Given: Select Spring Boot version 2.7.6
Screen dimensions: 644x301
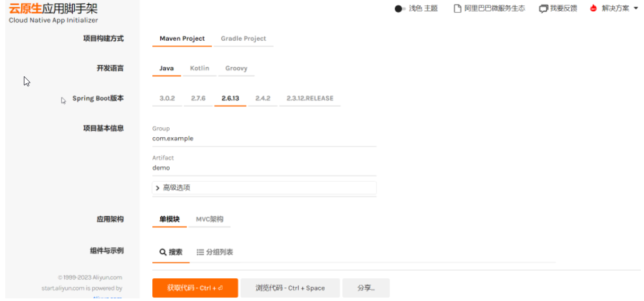Looking at the screenshot, I should [x=198, y=99].
